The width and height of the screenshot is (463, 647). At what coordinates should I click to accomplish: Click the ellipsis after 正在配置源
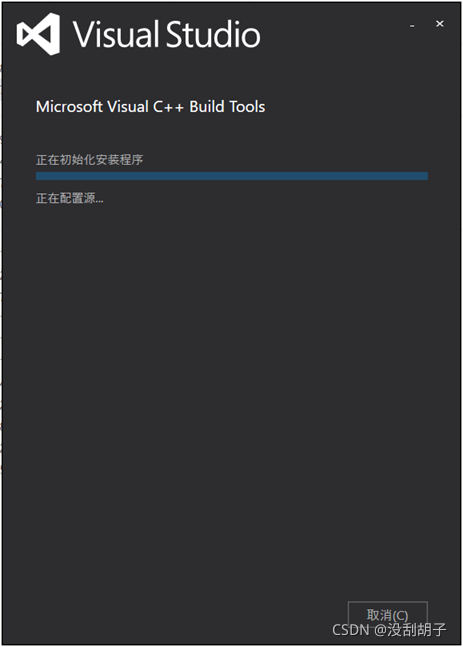coord(99,202)
